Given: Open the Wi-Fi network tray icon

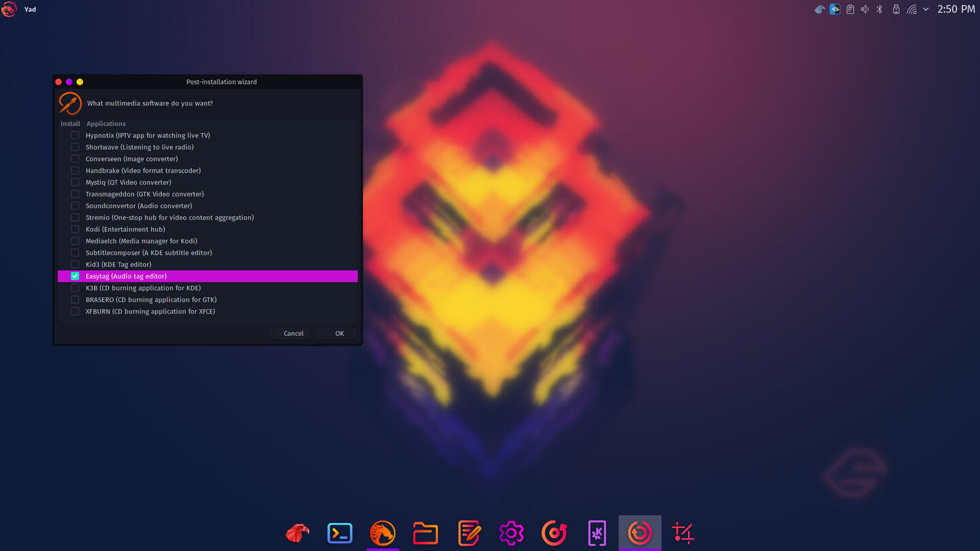Looking at the screenshot, I should [x=911, y=10].
